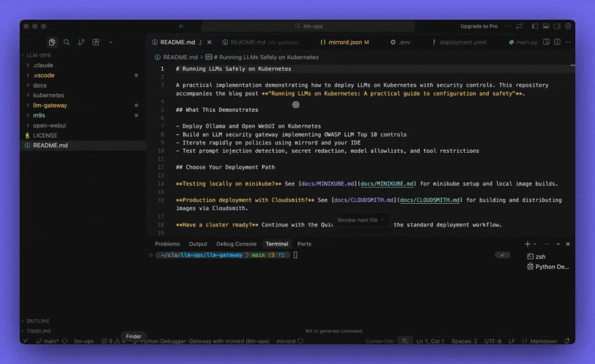Image resolution: width=595 pixels, height=364 pixels.
Task: Toggle the bottom panel visibility
Action: click(x=546, y=26)
